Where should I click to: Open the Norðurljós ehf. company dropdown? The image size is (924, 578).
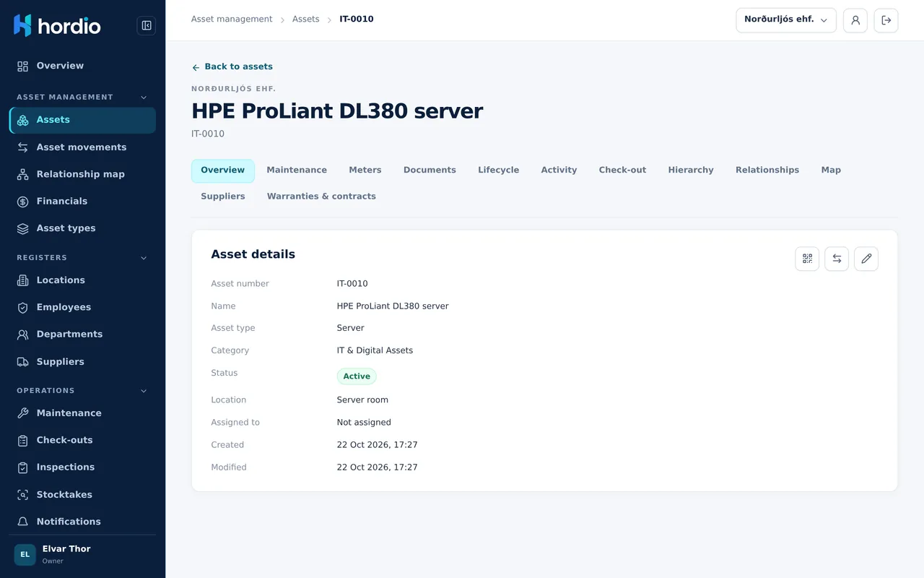(786, 20)
